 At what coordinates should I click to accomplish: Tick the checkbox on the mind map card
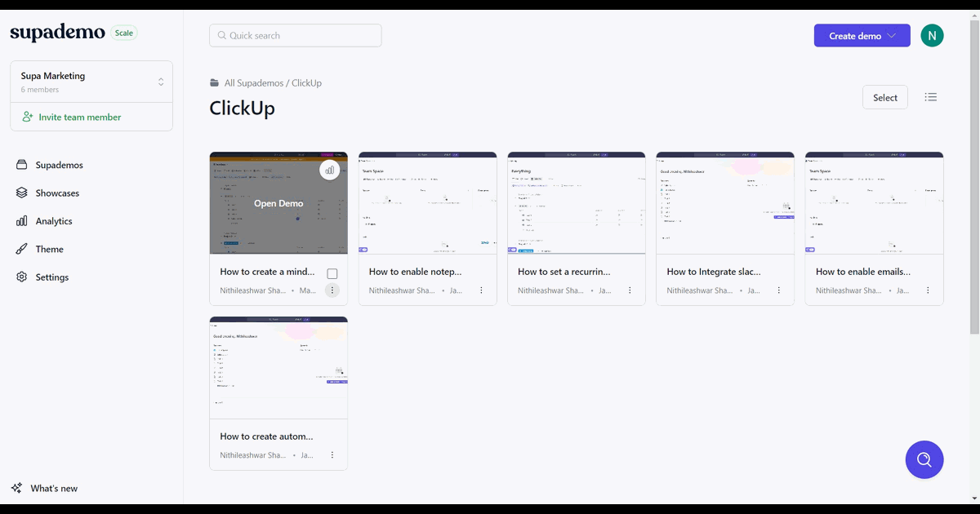point(332,273)
